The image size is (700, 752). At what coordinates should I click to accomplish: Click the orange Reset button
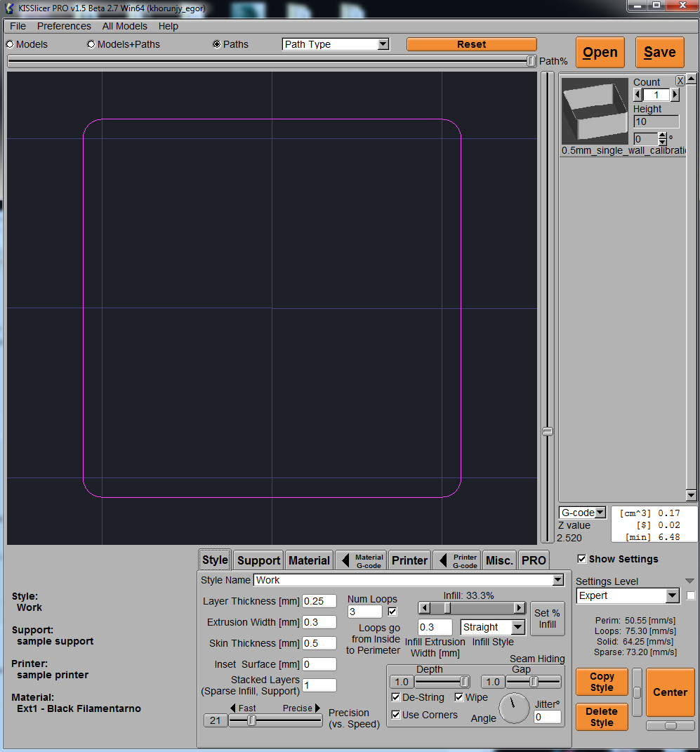click(471, 44)
